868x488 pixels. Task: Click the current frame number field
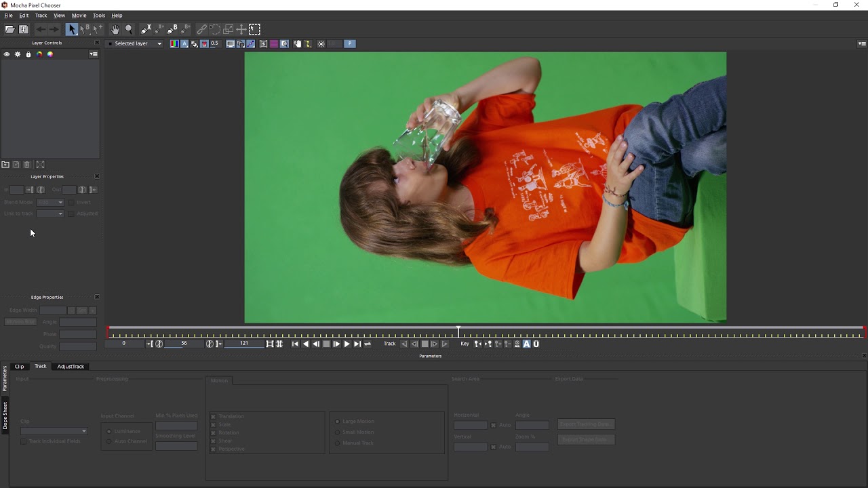click(x=184, y=344)
